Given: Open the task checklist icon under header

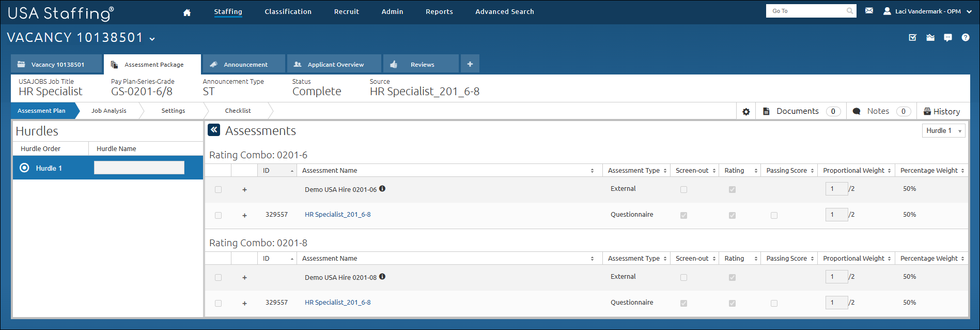Looking at the screenshot, I should pos(913,37).
